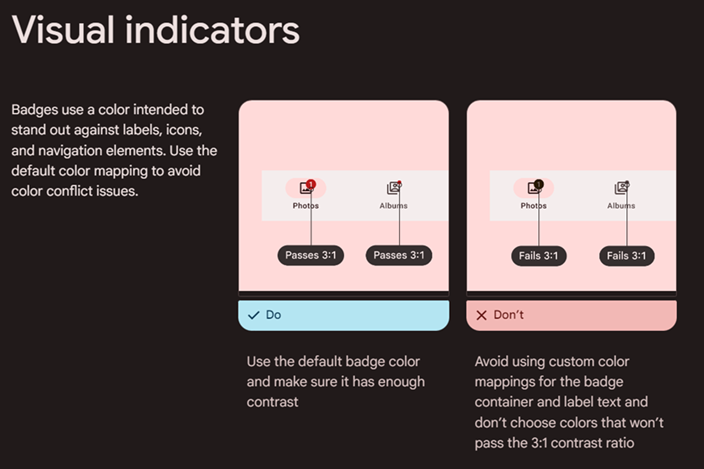
Task: Click the checkmark icon beside Do
Action: coord(253,315)
